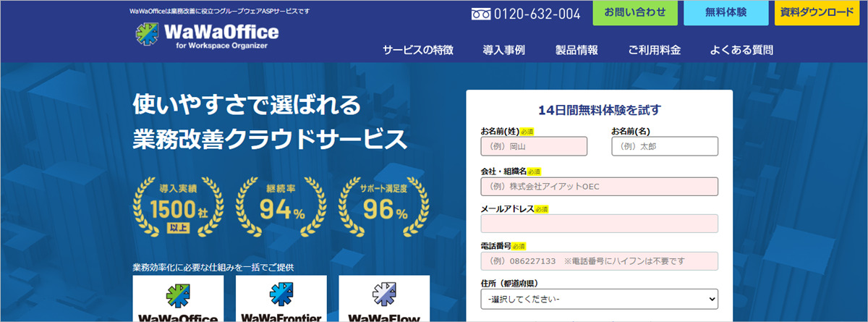
Task: Click the 無料体験 button
Action: [x=726, y=13]
